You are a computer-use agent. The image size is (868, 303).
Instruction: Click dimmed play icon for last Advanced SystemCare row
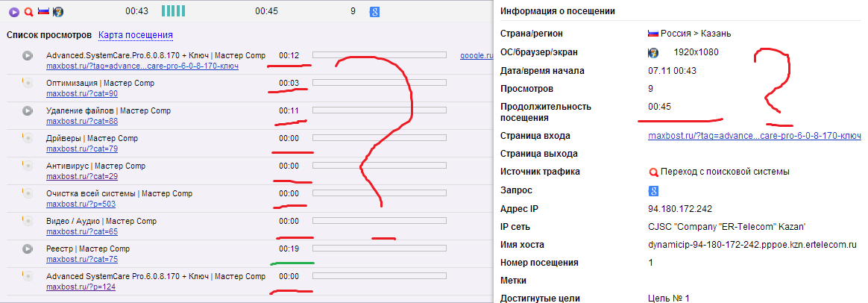coord(27,276)
